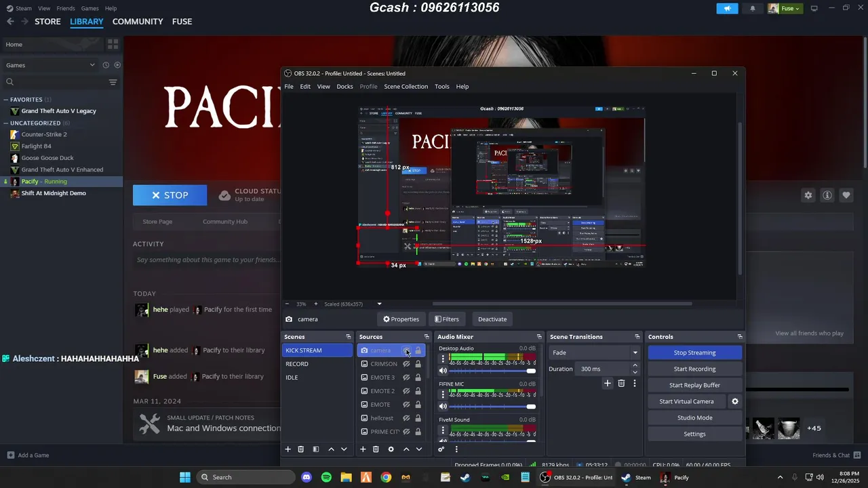
Task: Show hidden system tray icons chevron
Action: point(780,477)
